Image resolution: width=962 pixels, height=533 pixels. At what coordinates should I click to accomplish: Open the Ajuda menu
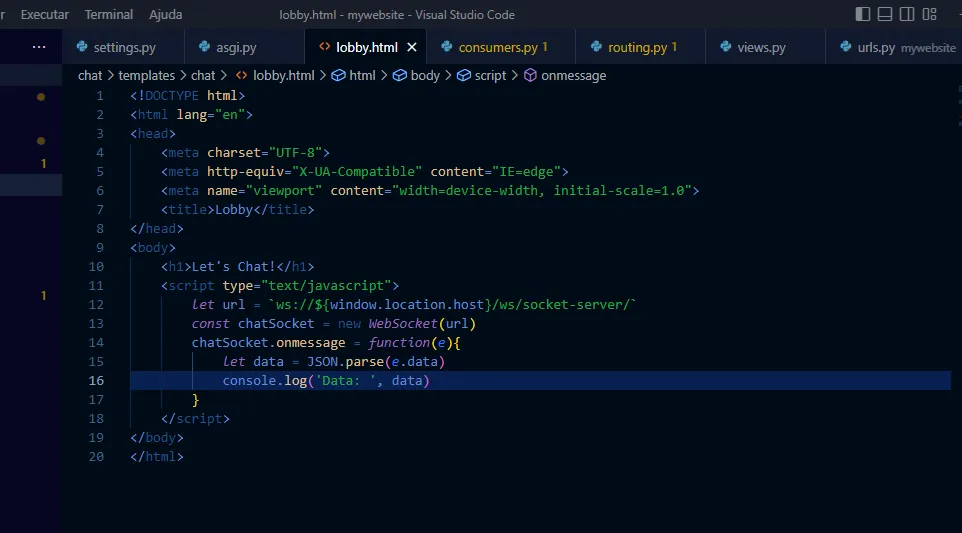(166, 15)
